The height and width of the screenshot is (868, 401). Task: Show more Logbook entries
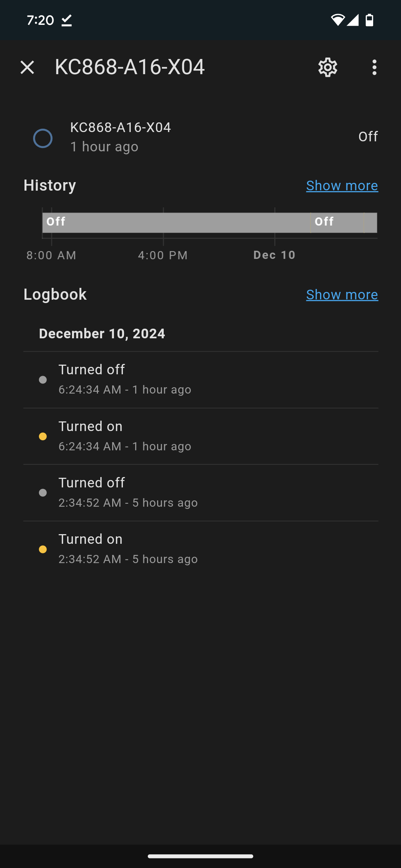[342, 295]
